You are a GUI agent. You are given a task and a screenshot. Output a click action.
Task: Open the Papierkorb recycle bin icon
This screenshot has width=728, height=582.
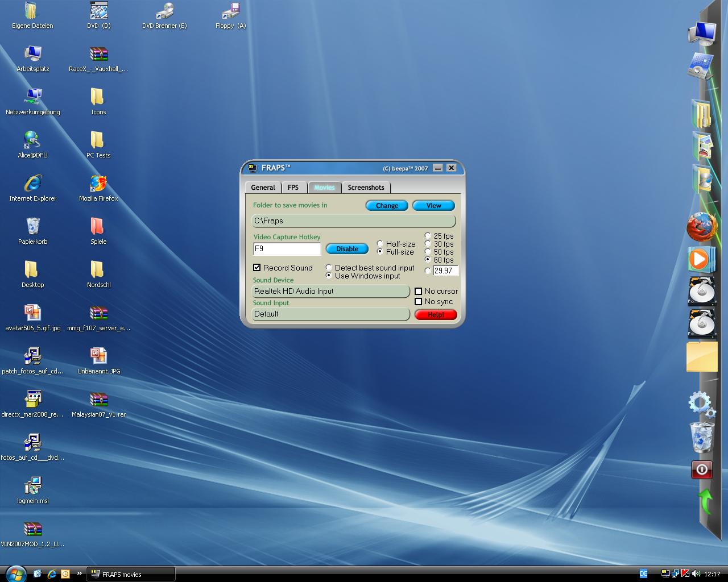click(x=33, y=227)
